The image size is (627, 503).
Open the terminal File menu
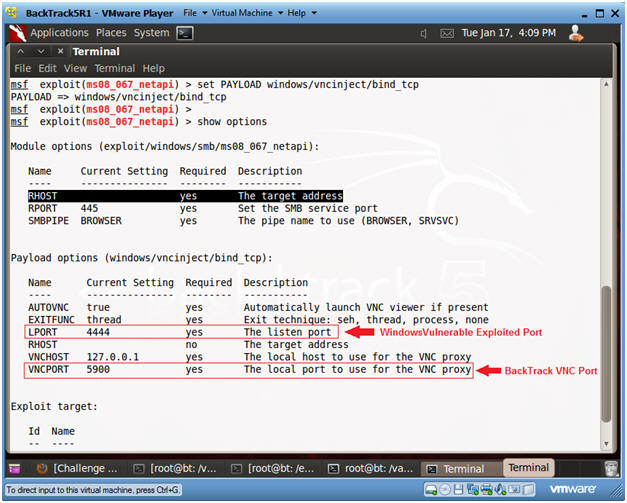point(22,68)
